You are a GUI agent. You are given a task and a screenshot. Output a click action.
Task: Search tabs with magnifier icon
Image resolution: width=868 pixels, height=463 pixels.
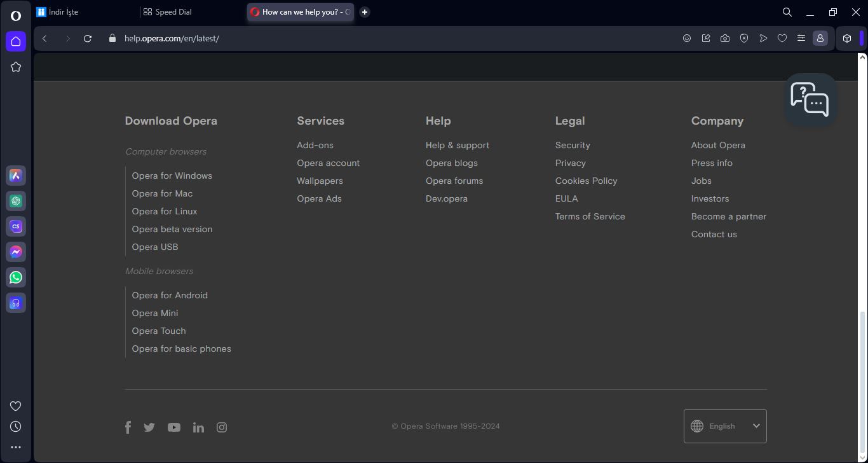point(787,12)
